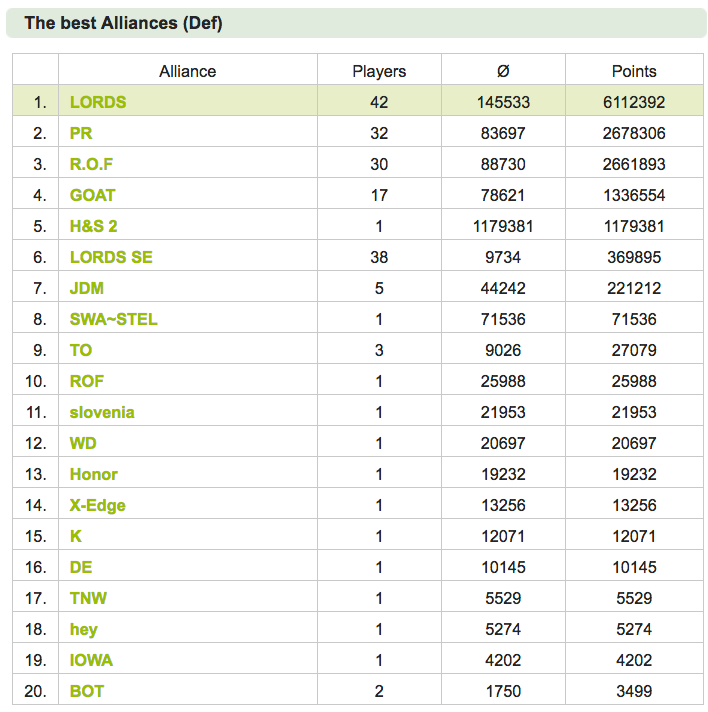Viewport: 708px width, 712px height.
Task: Open the H&S 2 alliance link
Action: coord(94,226)
